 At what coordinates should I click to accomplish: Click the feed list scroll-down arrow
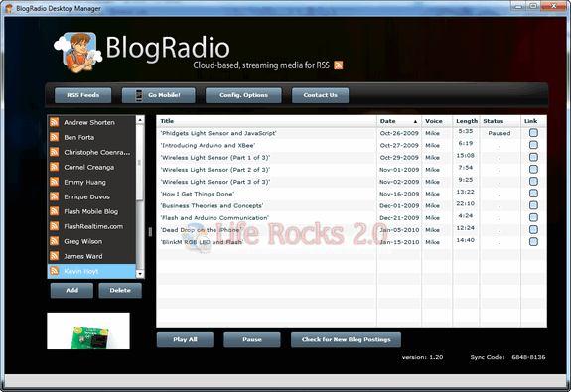[x=140, y=274]
